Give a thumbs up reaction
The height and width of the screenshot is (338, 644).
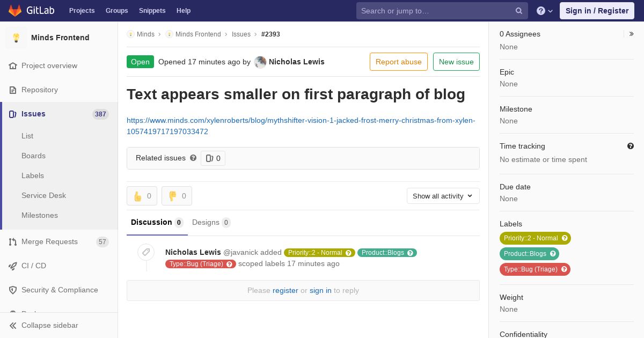[142, 196]
